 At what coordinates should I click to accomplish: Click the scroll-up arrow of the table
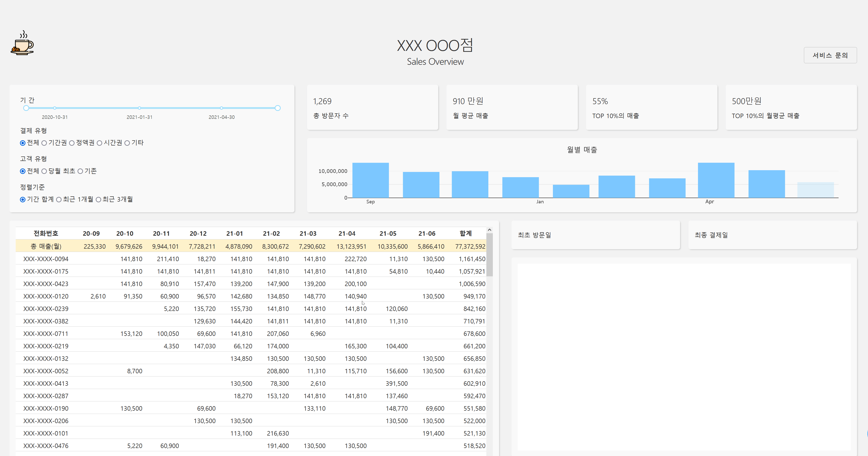point(489,230)
